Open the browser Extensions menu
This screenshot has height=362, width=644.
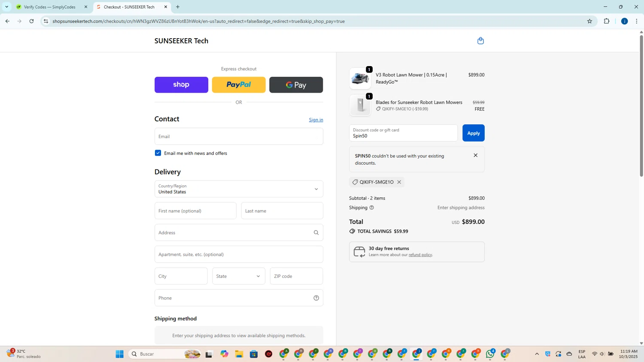click(607, 21)
